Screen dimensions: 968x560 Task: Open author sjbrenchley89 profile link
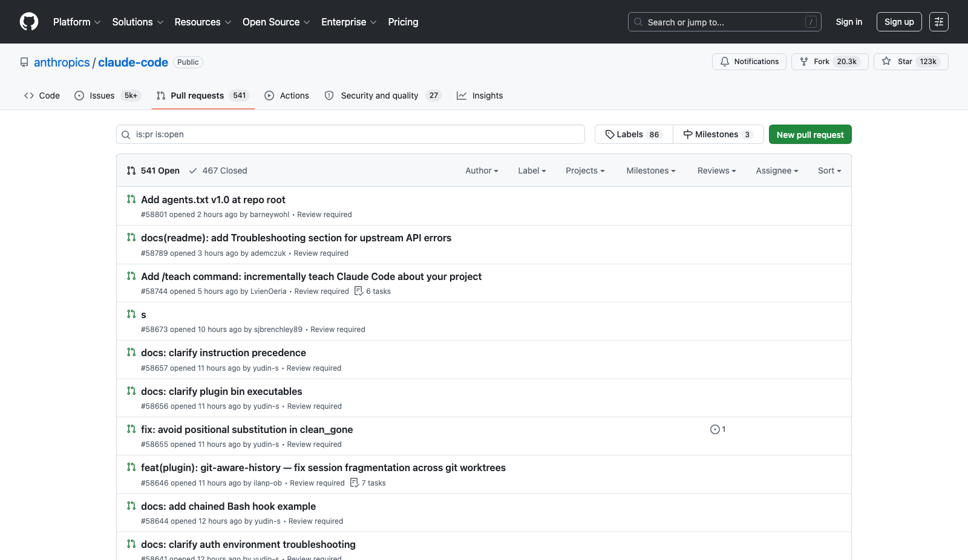click(x=278, y=330)
